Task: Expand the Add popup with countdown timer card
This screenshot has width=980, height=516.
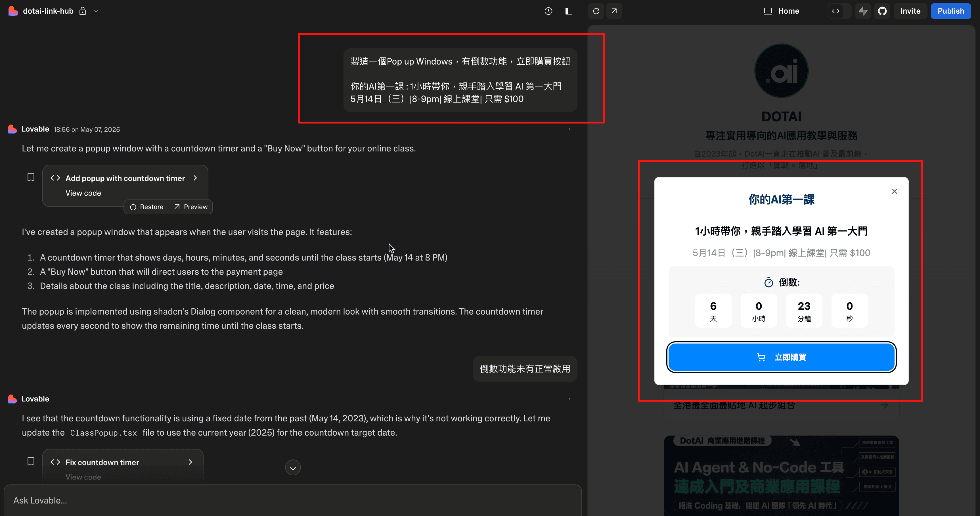Action: coord(195,178)
